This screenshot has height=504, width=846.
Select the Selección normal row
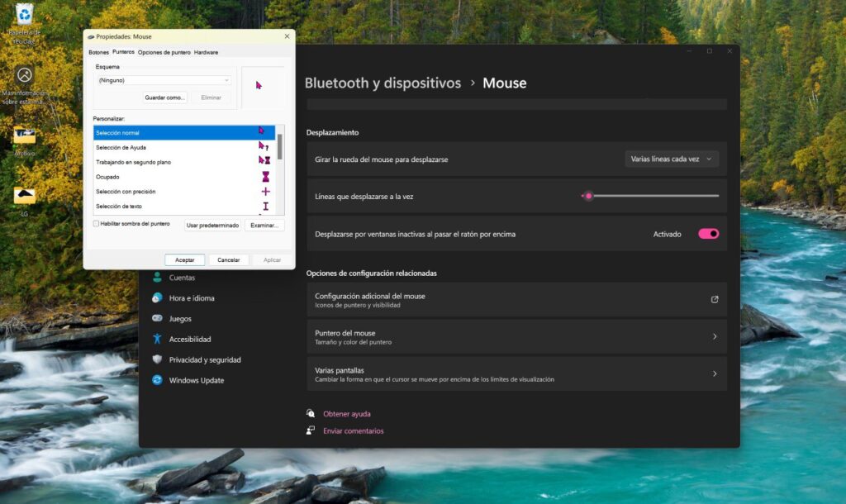point(184,132)
